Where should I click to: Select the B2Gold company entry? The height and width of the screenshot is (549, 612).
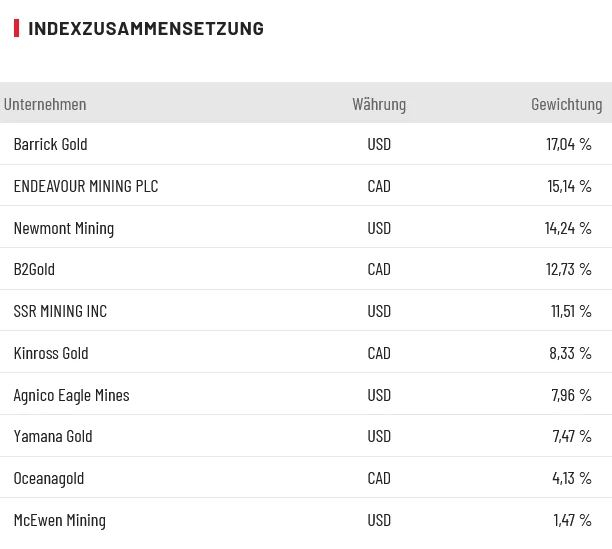(34, 269)
